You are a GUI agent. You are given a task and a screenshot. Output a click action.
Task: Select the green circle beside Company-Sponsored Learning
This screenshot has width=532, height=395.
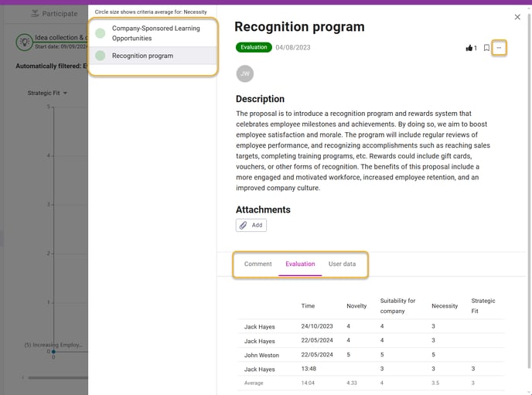pyautogui.click(x=100, y=33)
